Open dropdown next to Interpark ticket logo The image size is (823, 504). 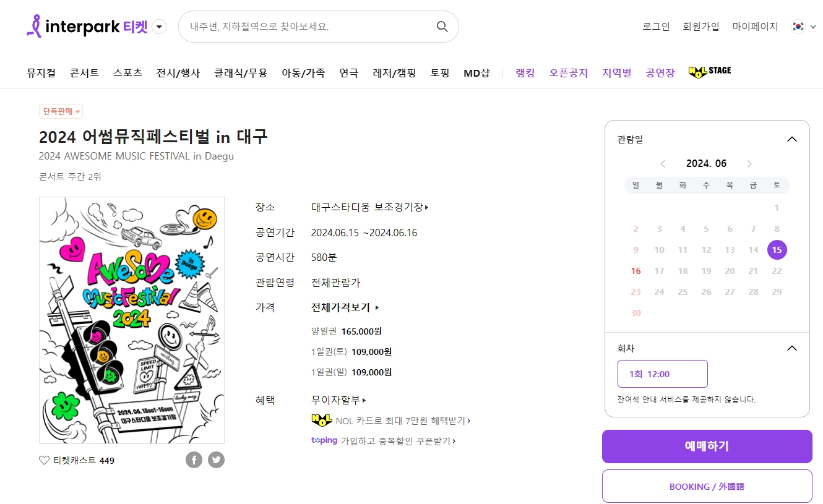click(159, 27)
